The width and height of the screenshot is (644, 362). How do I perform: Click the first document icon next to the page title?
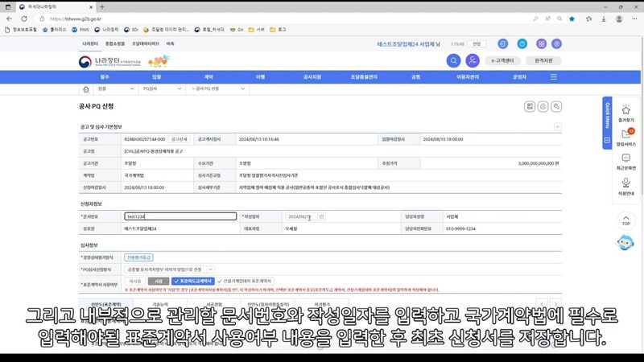click(530, 107)
